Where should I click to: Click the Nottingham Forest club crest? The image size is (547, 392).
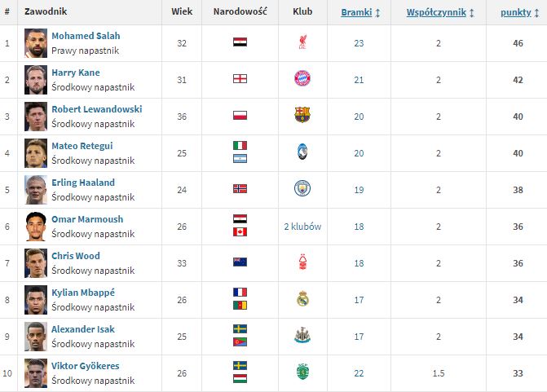point(302,262)
